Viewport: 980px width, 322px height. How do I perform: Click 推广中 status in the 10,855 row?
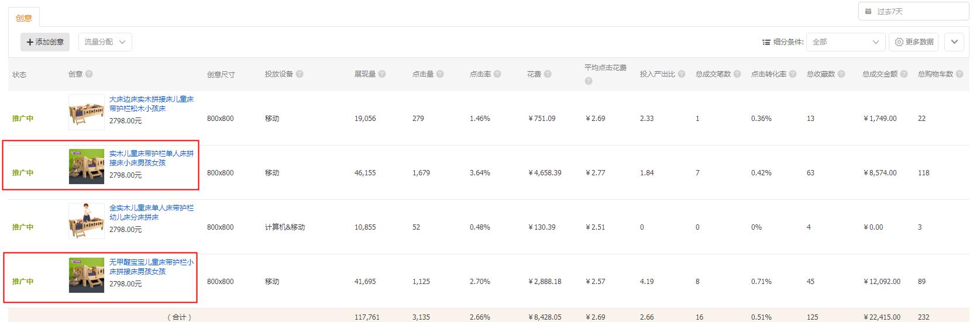coord(23,227)
